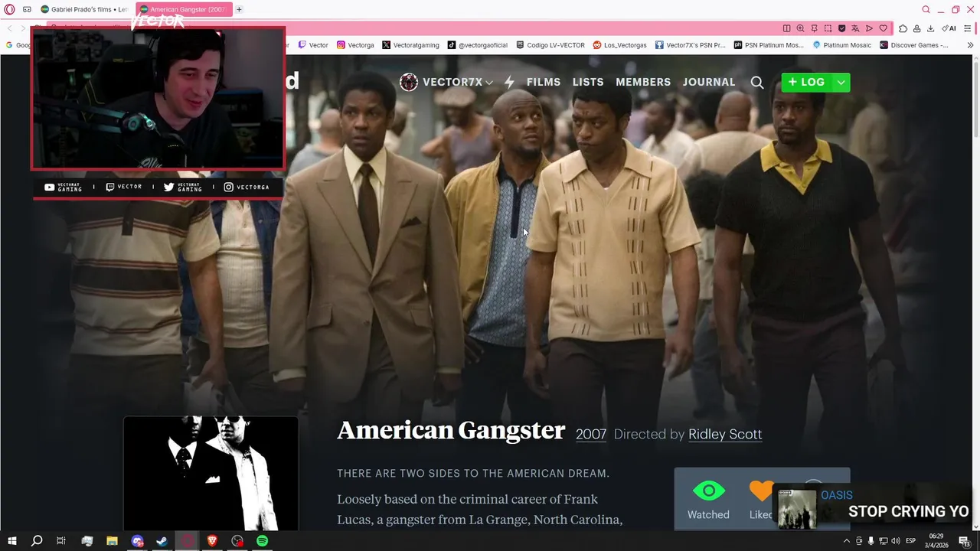Viewport: 980px width, 551px height.
Task: Click the send flow arrow icon
Action: click(x=869, y=28)
